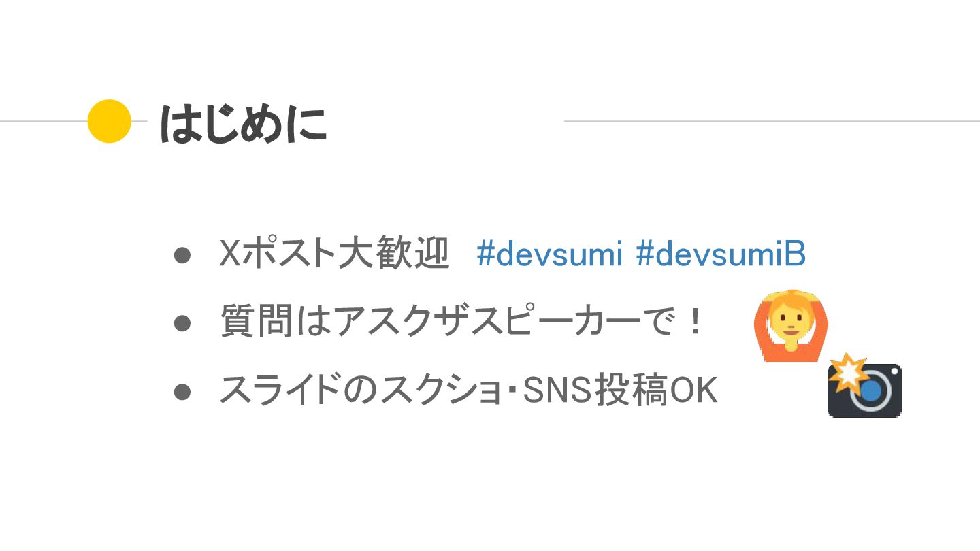The image size is (980, 551).
Task: Click the camera with flash emoji
Action: pyautogui.click(x=864, y=385)
